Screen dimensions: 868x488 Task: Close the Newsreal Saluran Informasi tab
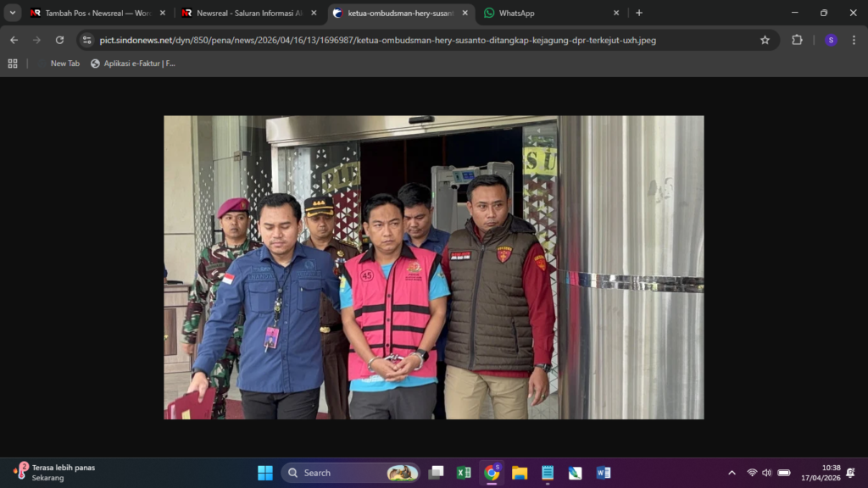pos(314,13)
